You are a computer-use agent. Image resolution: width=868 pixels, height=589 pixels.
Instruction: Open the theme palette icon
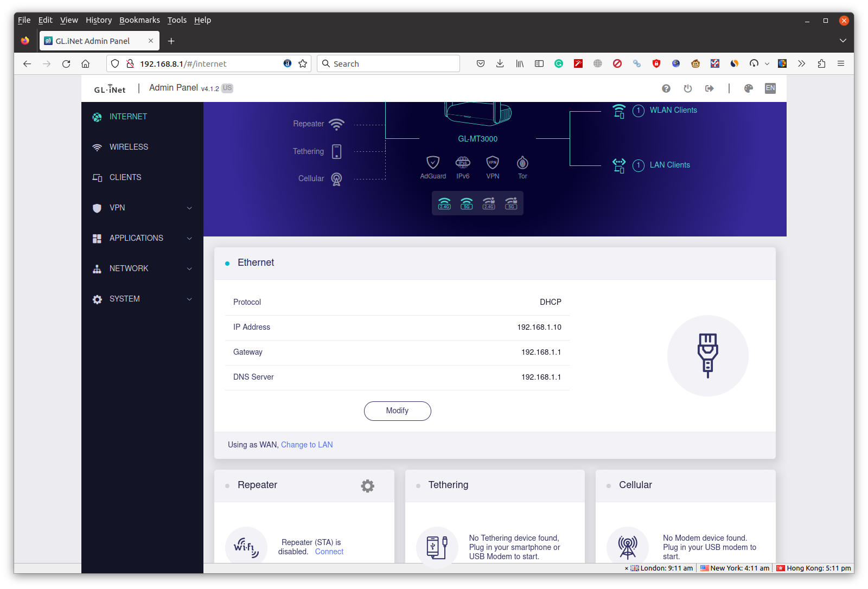(x=749, y=88)
